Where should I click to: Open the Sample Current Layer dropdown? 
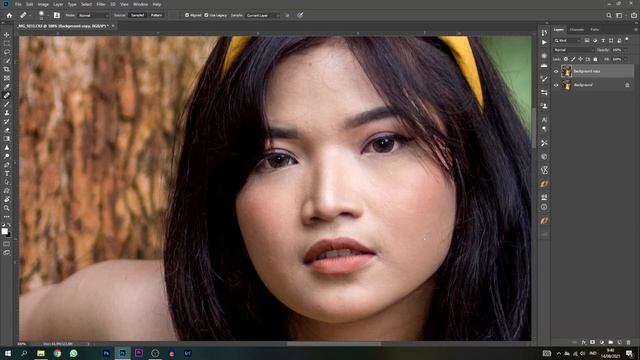[x=263, y=15]
